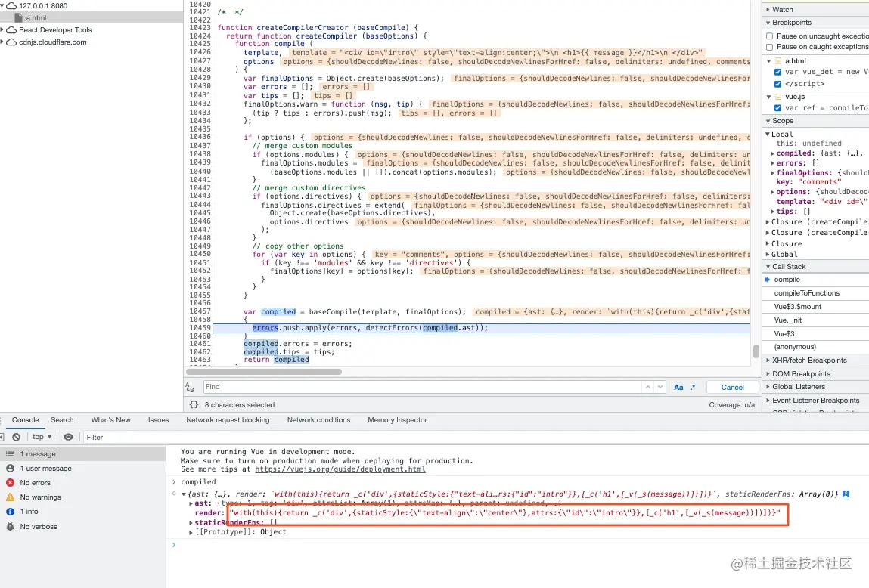Image resolution: width=869 pixels, height=588 pixels.
Task: Open the What's New tab
Action: (111, 420)
